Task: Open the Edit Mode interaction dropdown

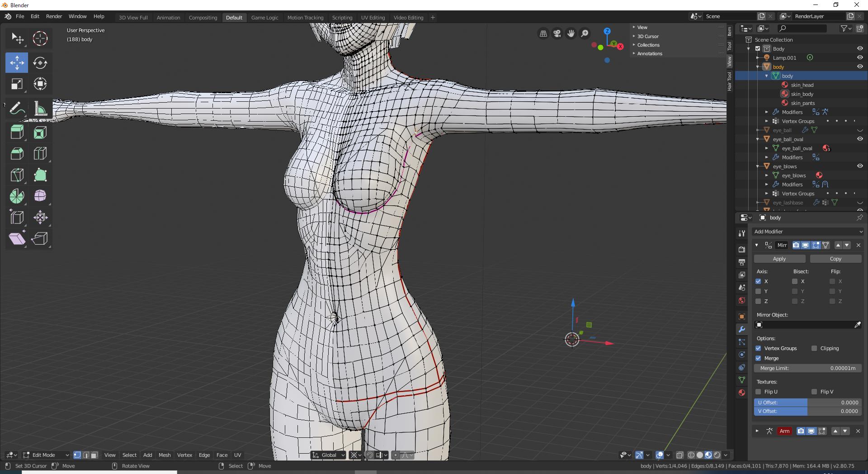Action: click(x=46, y=455)
